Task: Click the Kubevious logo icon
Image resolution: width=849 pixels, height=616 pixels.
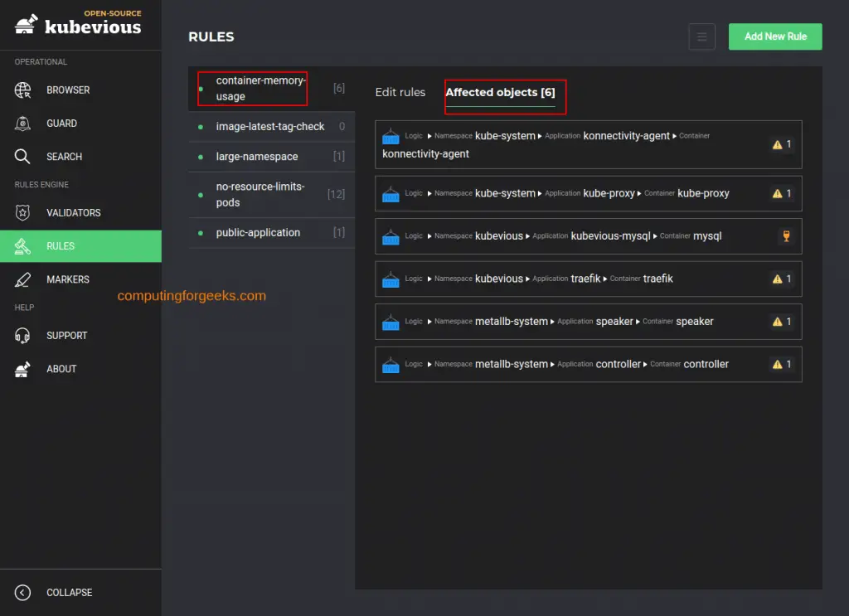Action: coord(26,24)
